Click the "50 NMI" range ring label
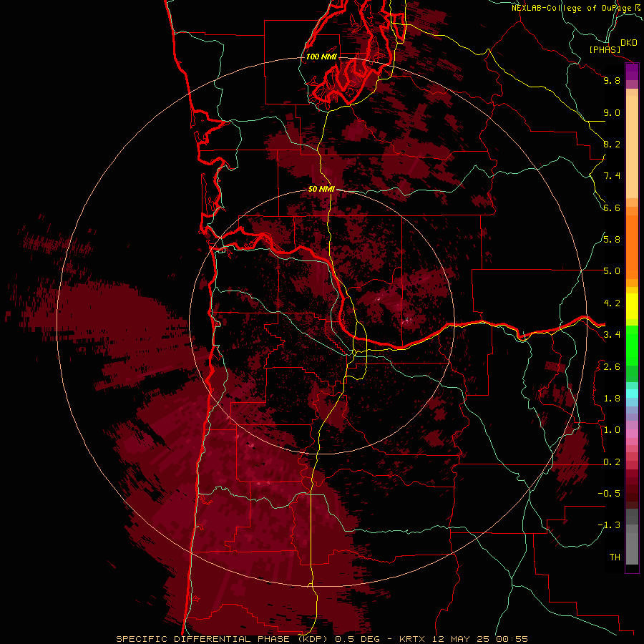Viewport: 644px width, 644px height. click(321, 190)
